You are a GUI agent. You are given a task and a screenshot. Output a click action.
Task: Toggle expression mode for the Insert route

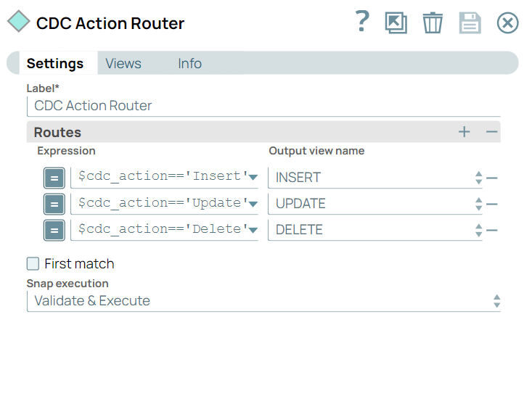pos(54,178)
